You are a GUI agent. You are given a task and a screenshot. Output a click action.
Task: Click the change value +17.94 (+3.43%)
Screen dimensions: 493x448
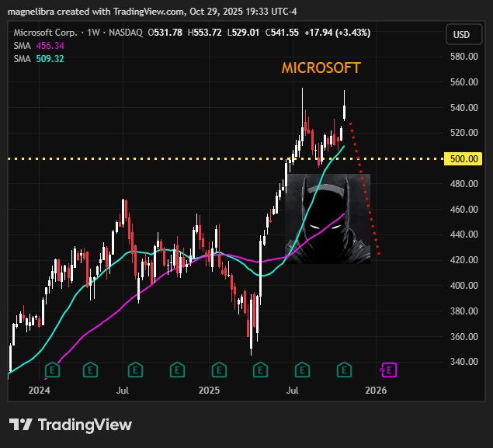coord(338,33)
